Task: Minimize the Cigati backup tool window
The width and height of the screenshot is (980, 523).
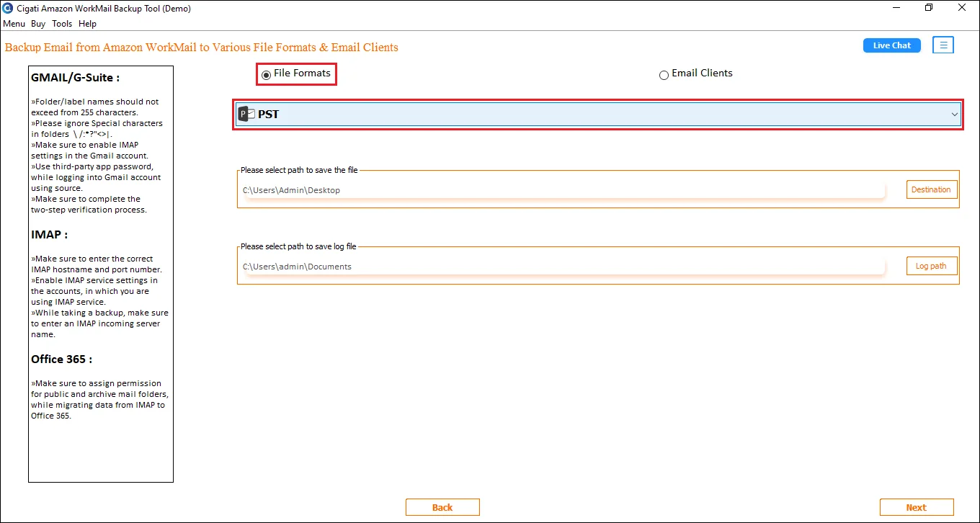Action: click(896, 8)
